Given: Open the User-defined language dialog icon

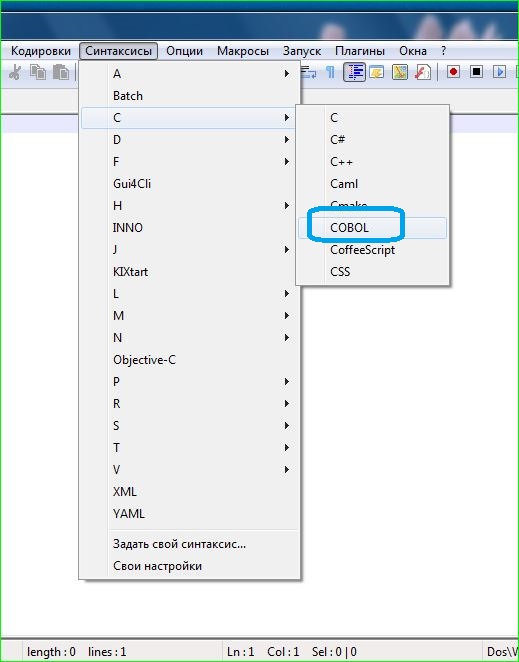Looking at the screenshot, I should (x=376, y=73).
